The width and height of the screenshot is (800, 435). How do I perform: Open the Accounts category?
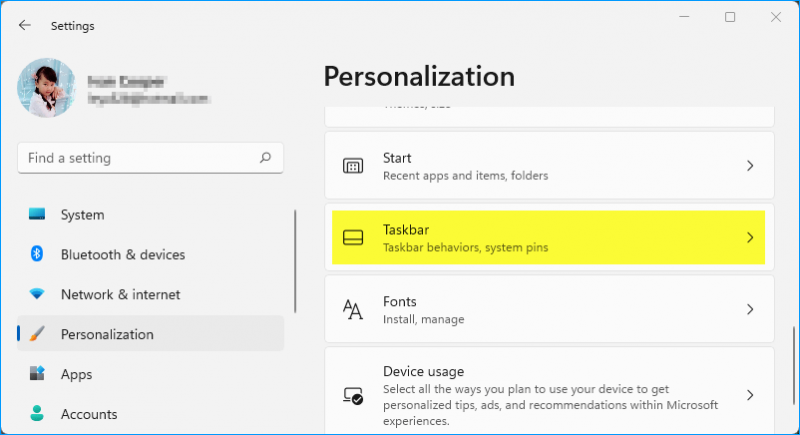pyautogui.click(x=151, y=414)
